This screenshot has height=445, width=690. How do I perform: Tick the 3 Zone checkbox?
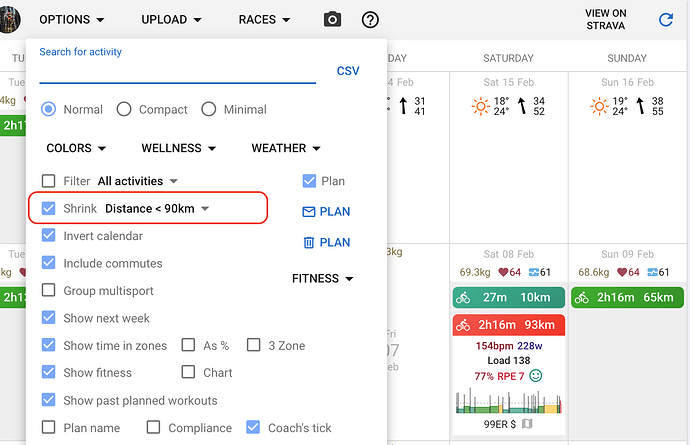click(253, 345)
